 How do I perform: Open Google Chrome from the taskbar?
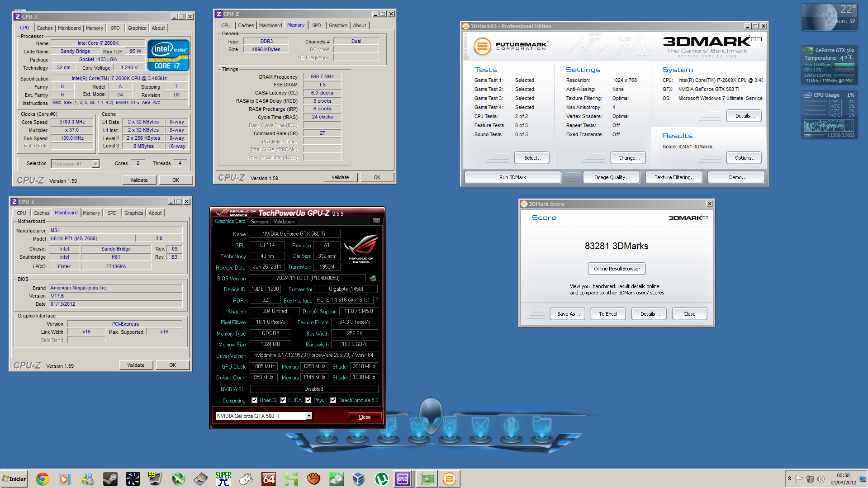point(43,479)
